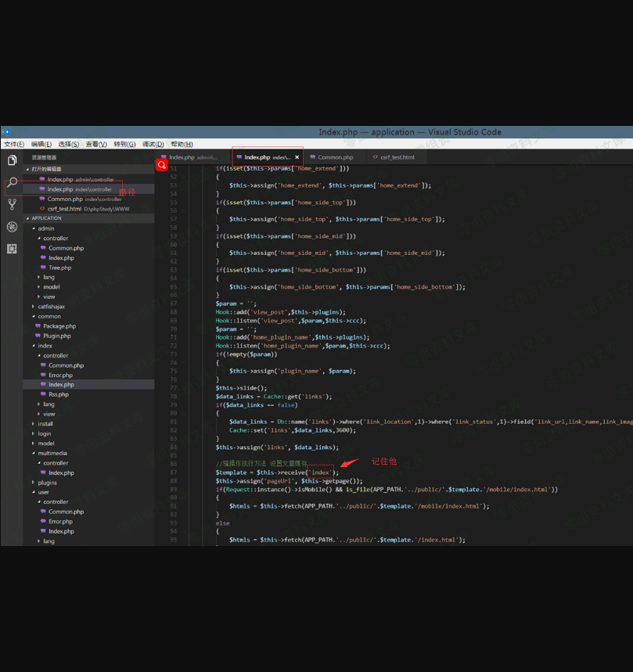Switch to the csrf_test.html tab
633x672 pixels.
coord(397,157)
